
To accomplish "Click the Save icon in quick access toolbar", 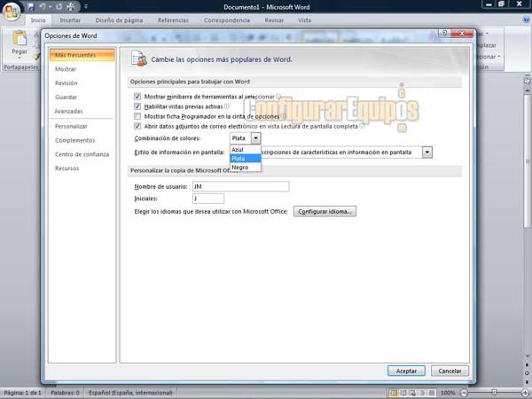I will pyautogui.click(x=31, y=6).
